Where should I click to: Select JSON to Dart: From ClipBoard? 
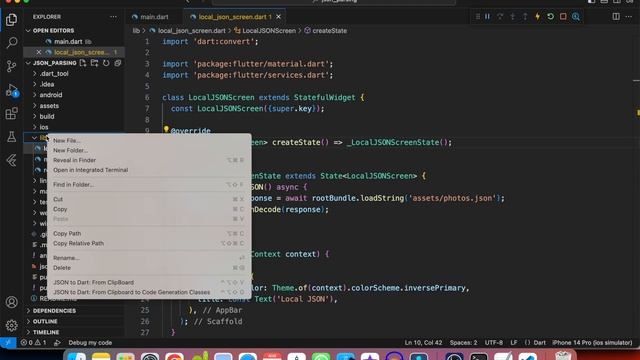click(x=149, y=282)
